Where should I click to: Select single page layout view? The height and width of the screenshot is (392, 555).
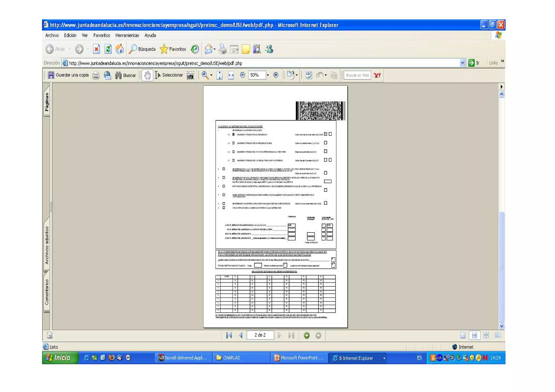pos(463,335)
